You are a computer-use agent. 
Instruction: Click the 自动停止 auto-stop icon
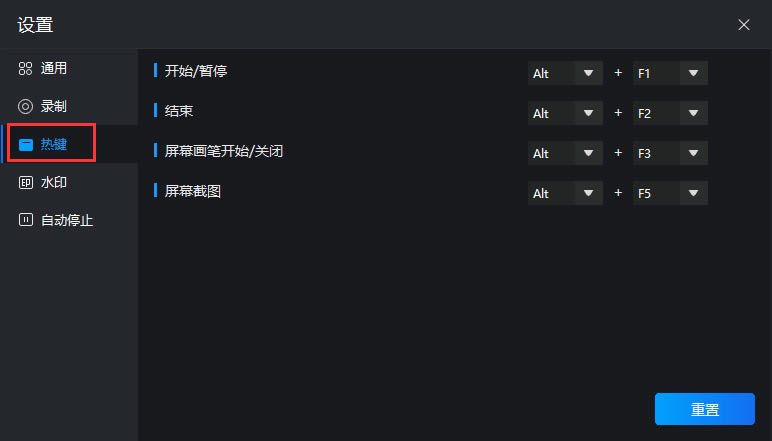(26, 220)
